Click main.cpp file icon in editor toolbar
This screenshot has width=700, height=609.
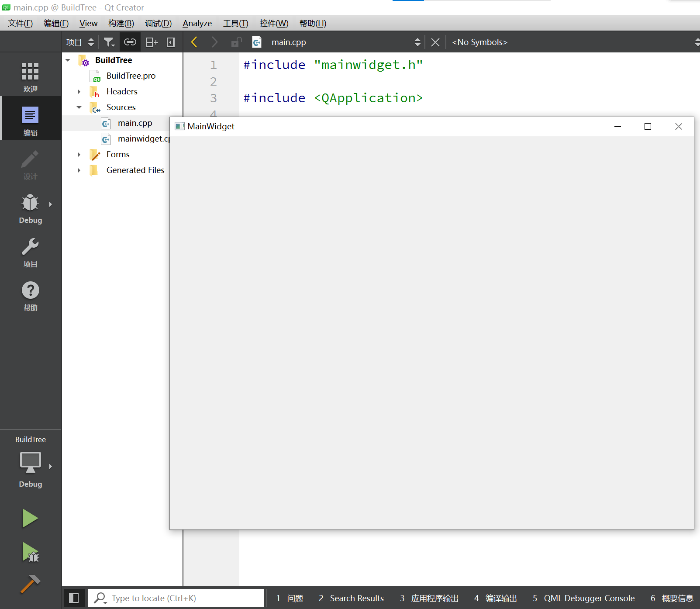click(x=257, y=42)
